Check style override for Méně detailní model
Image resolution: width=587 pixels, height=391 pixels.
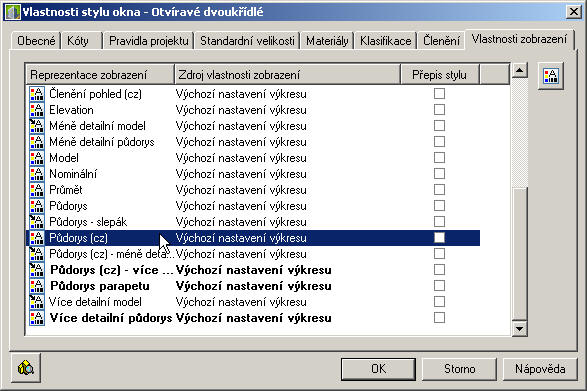pos(439,126)
